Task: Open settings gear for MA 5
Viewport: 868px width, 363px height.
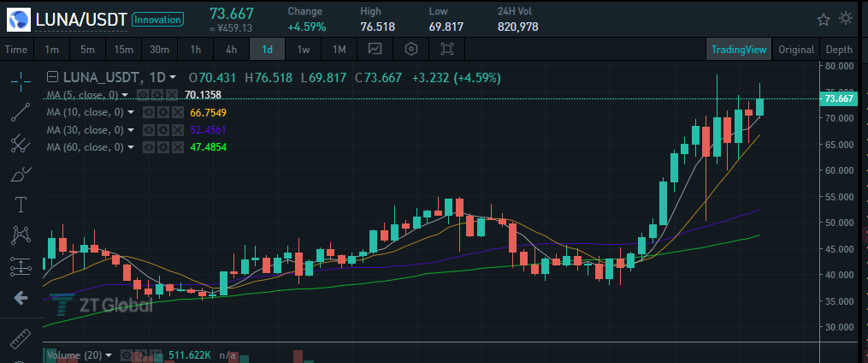Action: pyautogui.click(x=157, y=95)
